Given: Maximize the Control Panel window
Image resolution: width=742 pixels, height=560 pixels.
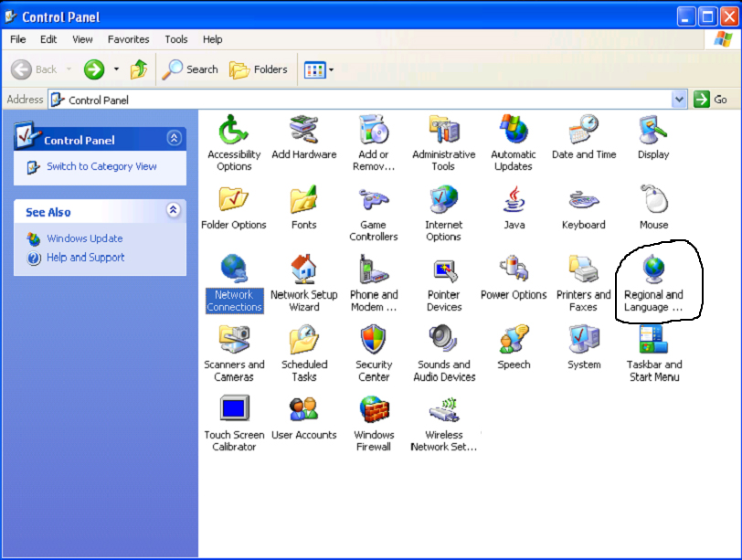Looking at the screenshot, I should pos(708,17).
